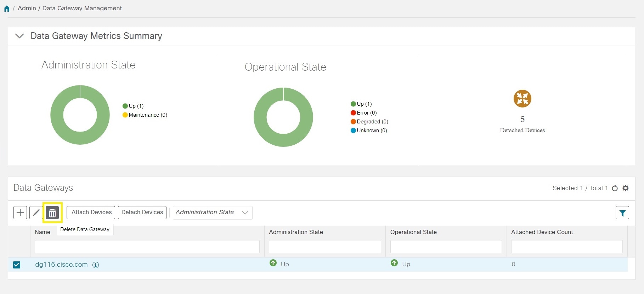The image size is (644, 294).
Task: Click the Name column filter field
Action: click(x=147, y=246)
